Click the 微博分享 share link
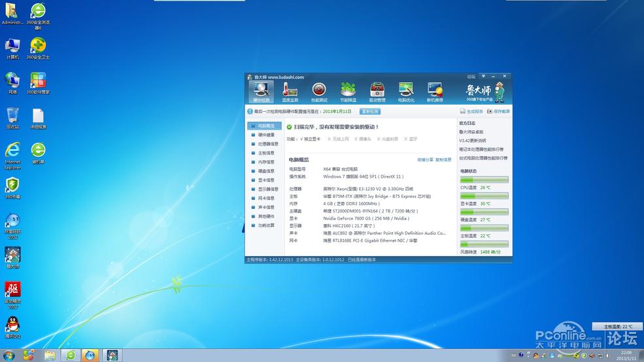Screen dimensions: 644x362 (x=425, y=159)
